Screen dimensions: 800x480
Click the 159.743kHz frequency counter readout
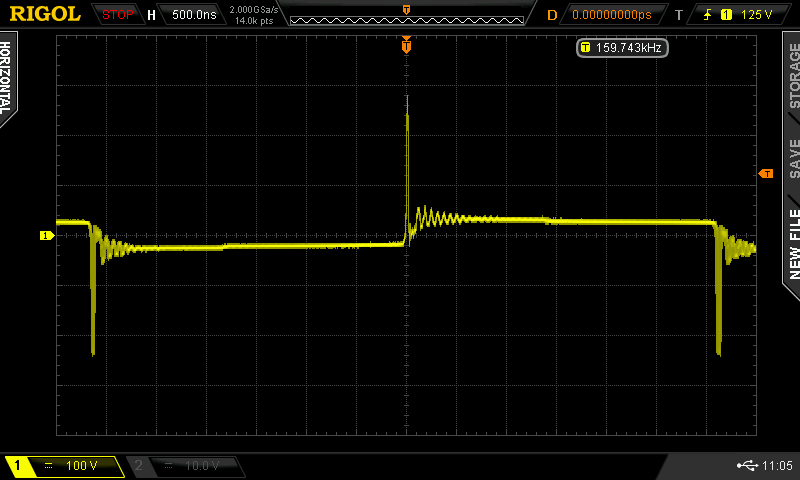click(622, 47)
